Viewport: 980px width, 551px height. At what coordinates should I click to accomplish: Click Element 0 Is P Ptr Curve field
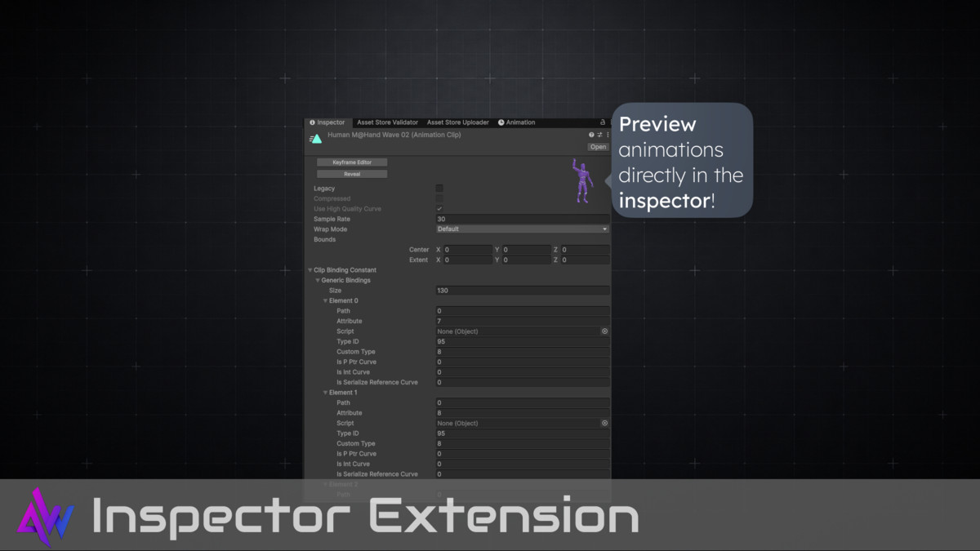523,362
